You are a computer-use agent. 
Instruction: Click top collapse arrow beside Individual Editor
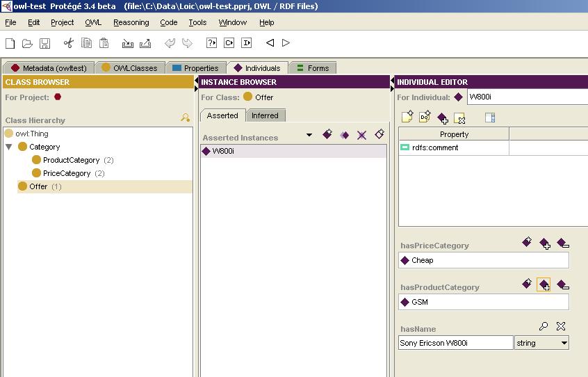click(392, 81)
